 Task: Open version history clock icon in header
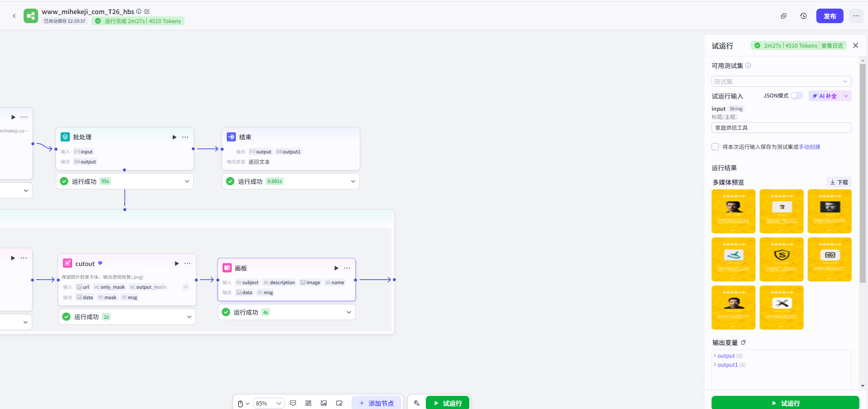804,16
